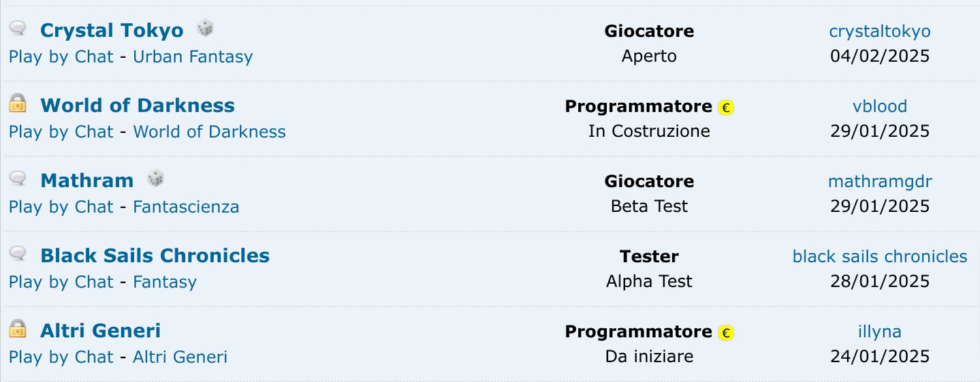View user profile vblood
Image resolution: width=980 pixels, height=382 pixels.
click(879, 106)
